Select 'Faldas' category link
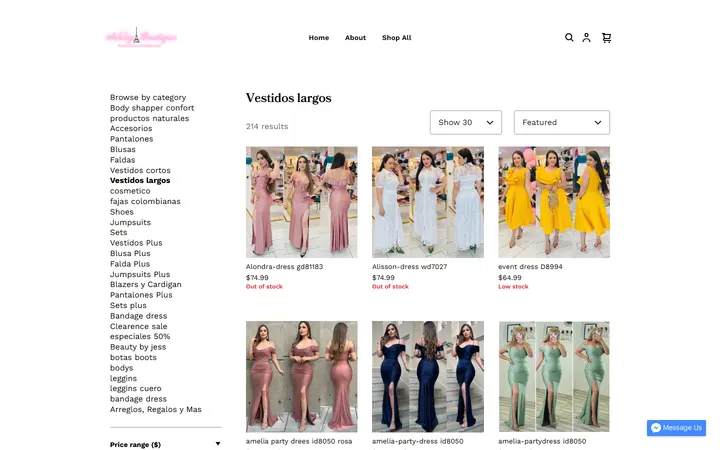The width and height of the screenshot is (720, 450). (122, 160)
